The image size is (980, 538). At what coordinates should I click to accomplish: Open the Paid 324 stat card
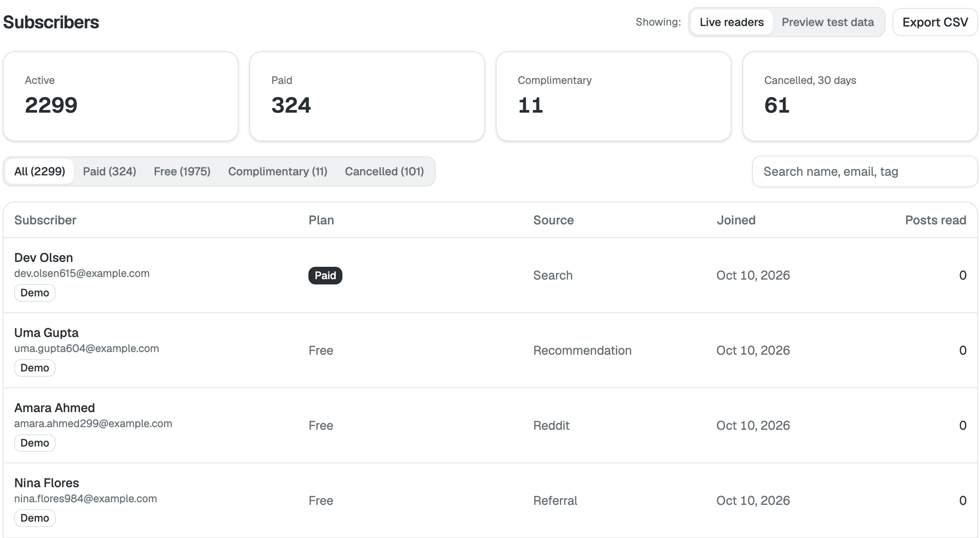click(x=367, y=96)
